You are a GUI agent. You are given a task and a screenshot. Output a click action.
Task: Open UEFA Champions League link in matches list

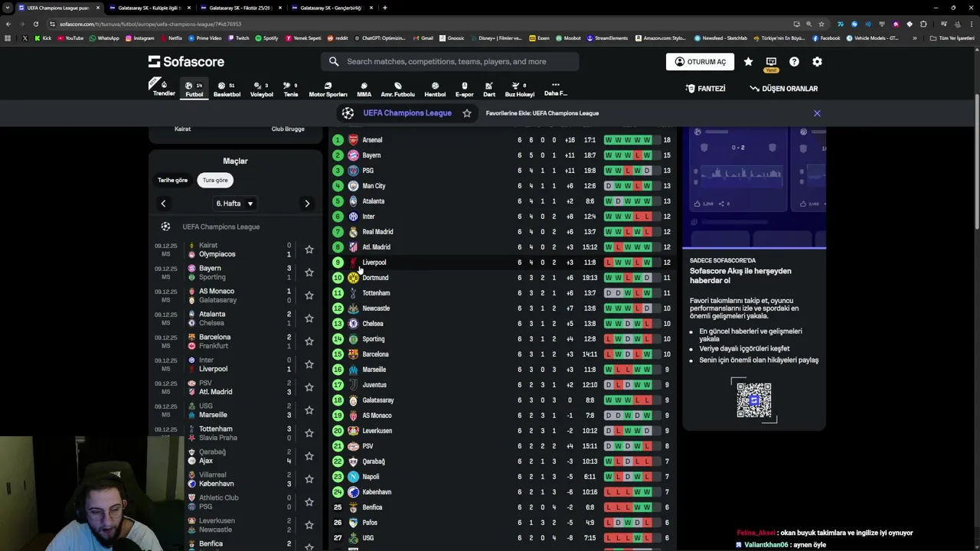[220, 227]
